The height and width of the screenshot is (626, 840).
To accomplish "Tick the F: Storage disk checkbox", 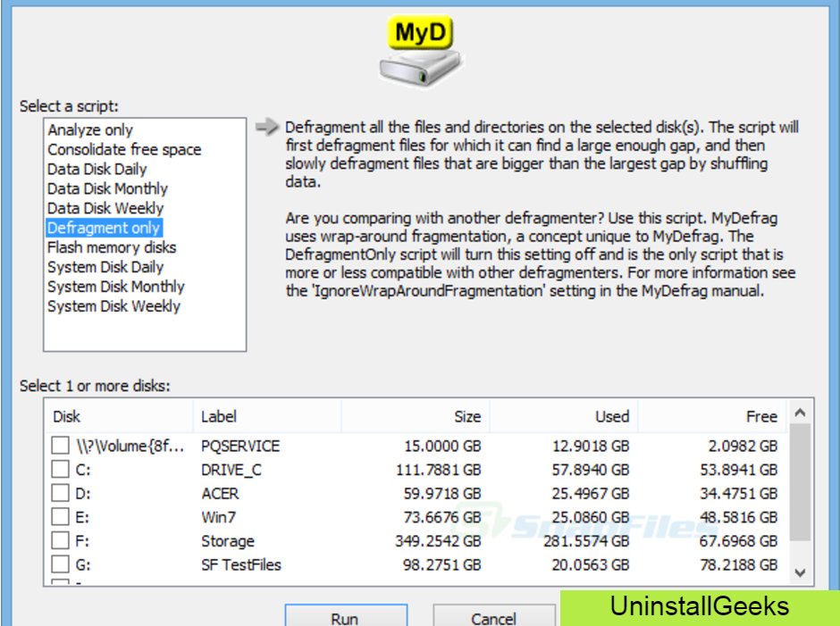I will (x=60, y=540).
